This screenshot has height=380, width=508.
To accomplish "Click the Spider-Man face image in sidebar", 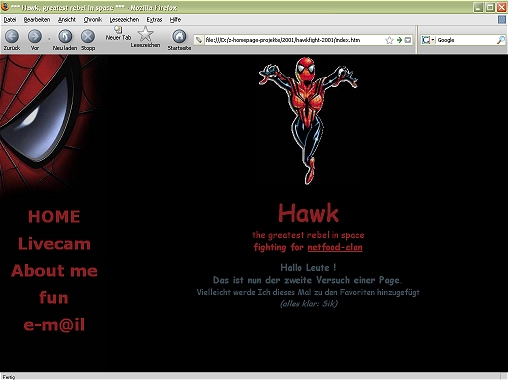I will 50,125.
